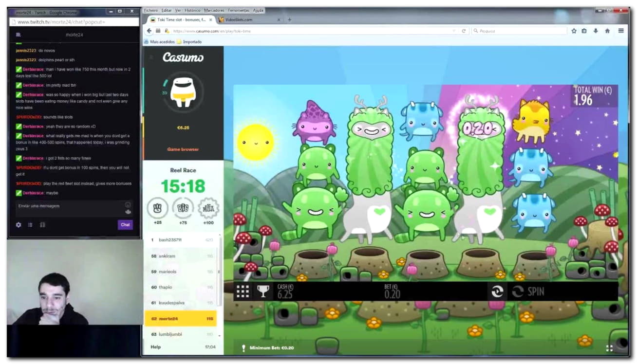Click the Casumo avatar character
Screen dimensions: 637x364
[183, 92]
